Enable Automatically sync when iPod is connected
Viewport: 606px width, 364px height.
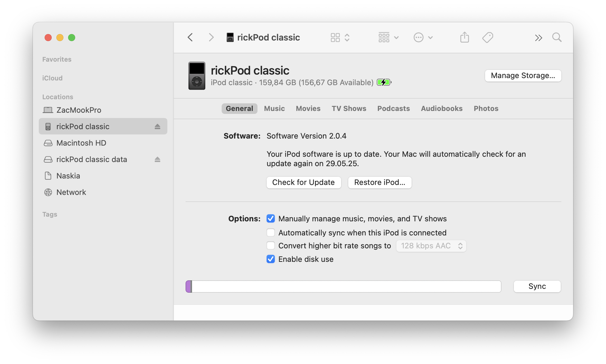(x=271, y=232)
